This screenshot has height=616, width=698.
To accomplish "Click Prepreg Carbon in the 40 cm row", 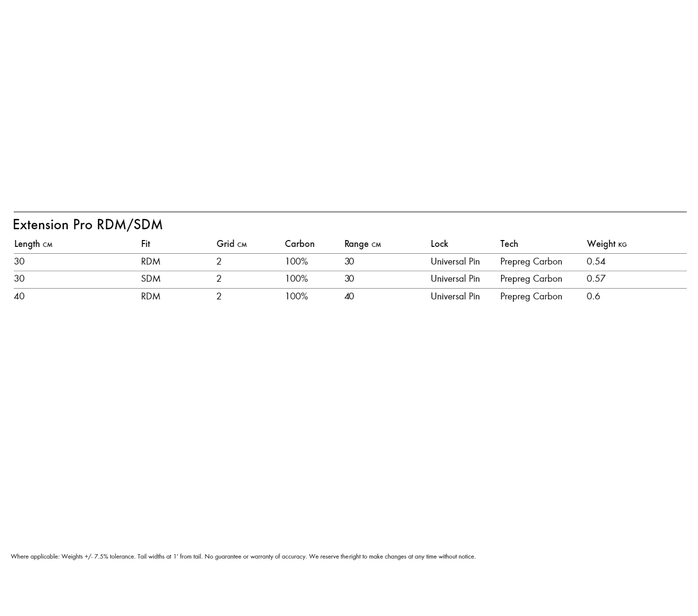I will click(x=531, y=297).
